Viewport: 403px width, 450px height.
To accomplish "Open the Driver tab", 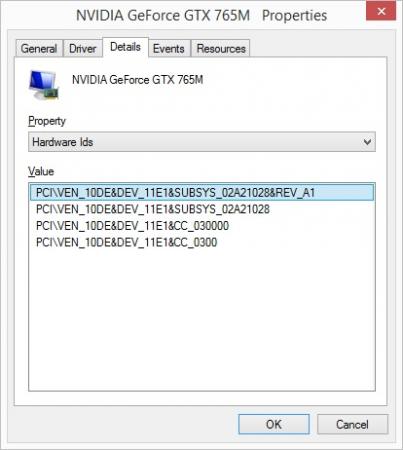I will [83, 49].
